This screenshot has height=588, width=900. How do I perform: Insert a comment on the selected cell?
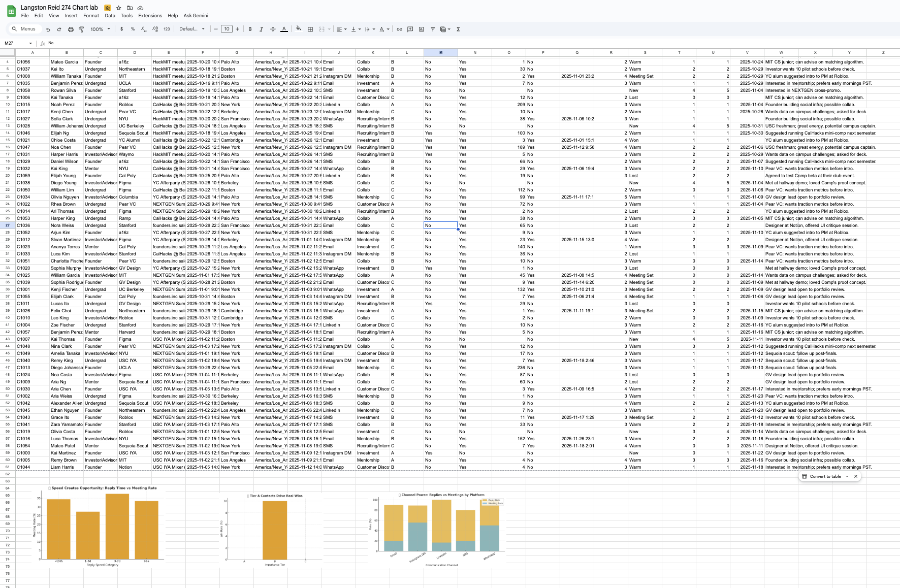[x=410, y=29]
